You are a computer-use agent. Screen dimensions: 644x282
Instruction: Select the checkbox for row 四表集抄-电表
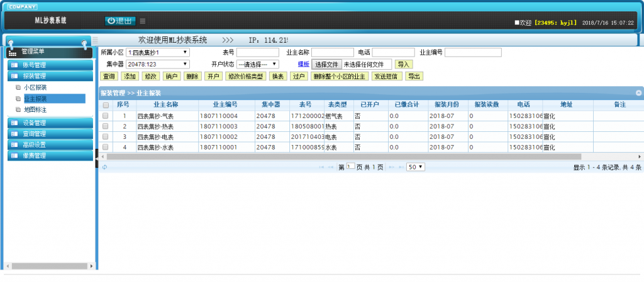106,137
